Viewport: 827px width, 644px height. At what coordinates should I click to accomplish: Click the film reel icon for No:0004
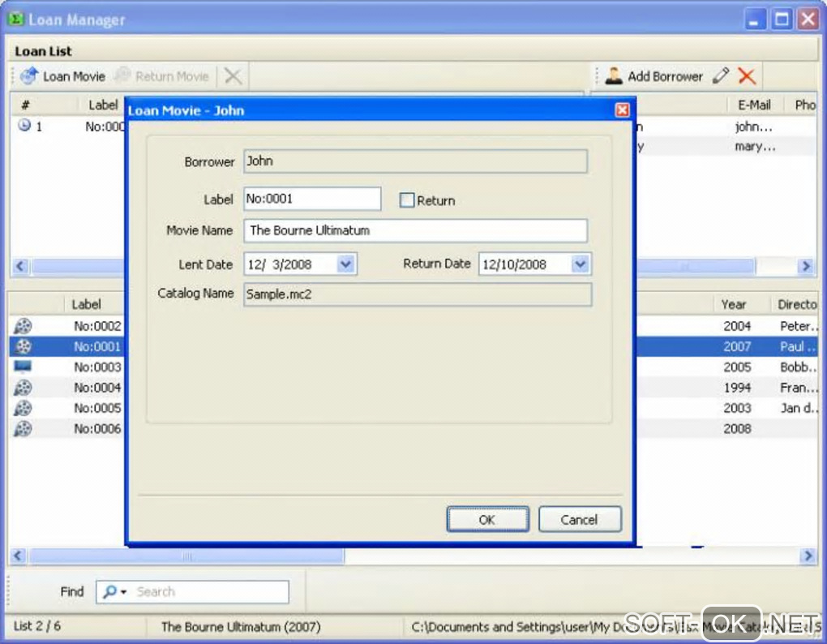(x=23, y=388)
